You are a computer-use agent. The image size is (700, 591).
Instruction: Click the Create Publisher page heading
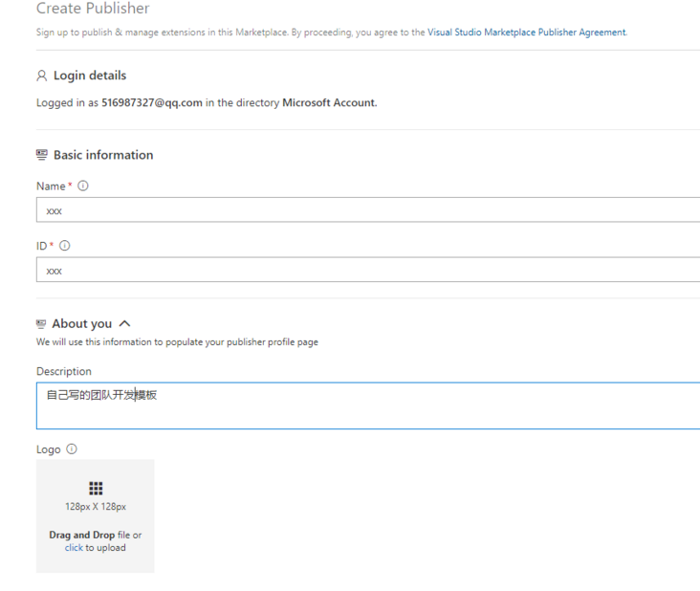pos(93,9)
